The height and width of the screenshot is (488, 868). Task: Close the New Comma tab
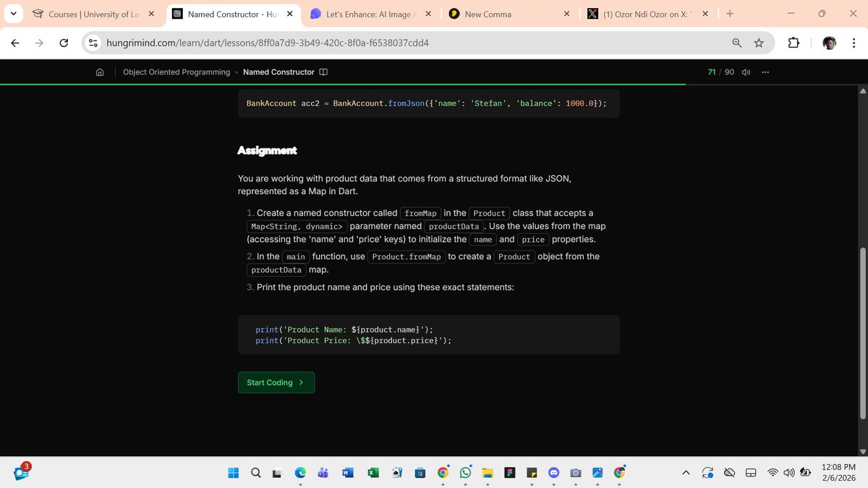[x=566, y=14]
